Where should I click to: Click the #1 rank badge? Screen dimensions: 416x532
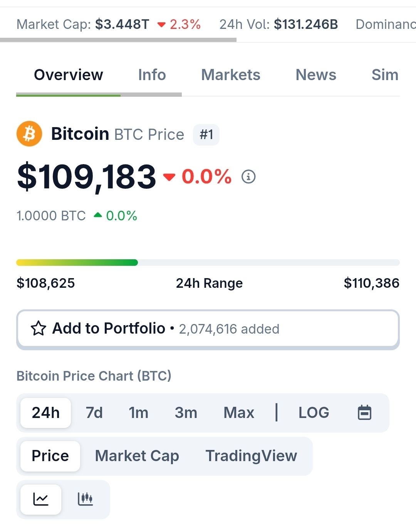(x=206, y=135)
